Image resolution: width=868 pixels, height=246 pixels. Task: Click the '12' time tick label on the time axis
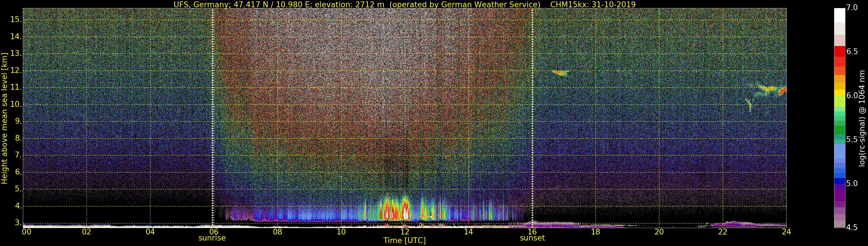coord(405,232)
